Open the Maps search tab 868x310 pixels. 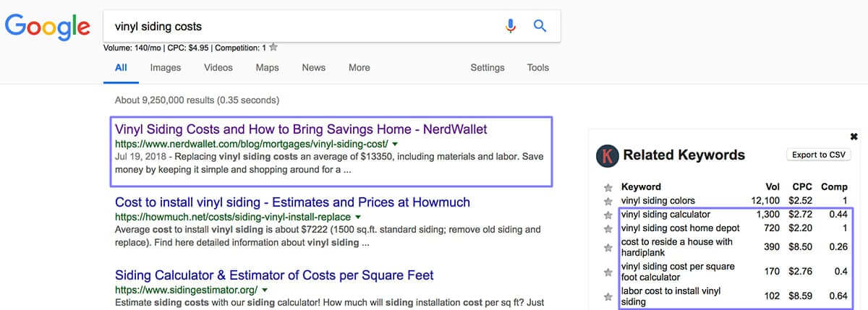point(267,67)
